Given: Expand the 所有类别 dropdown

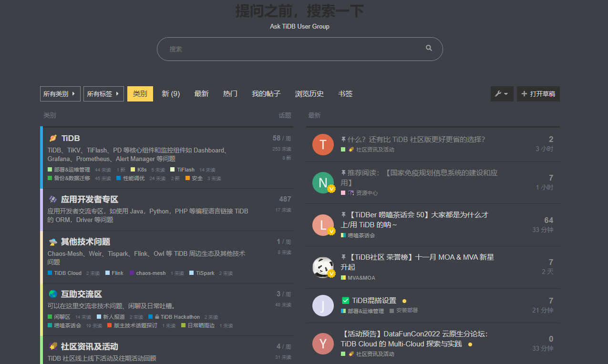Looking at the screenshot, I should pos(60,94).
